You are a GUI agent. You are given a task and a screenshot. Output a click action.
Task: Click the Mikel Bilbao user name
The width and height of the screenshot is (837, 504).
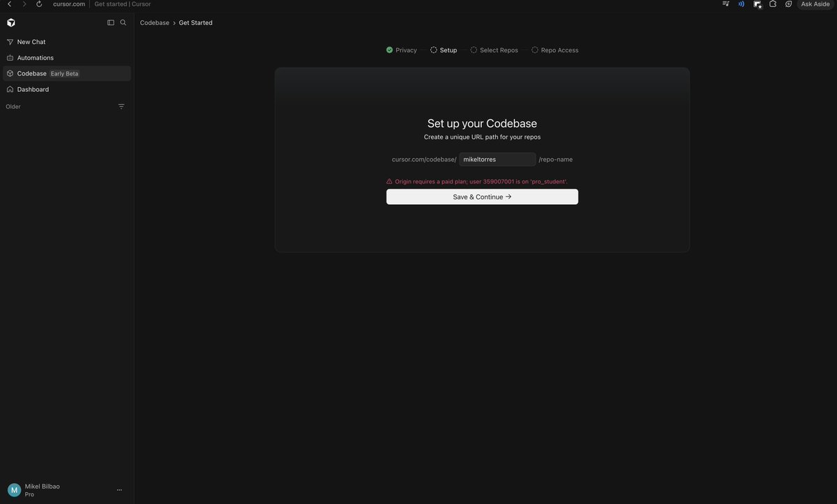click(43, 487)
